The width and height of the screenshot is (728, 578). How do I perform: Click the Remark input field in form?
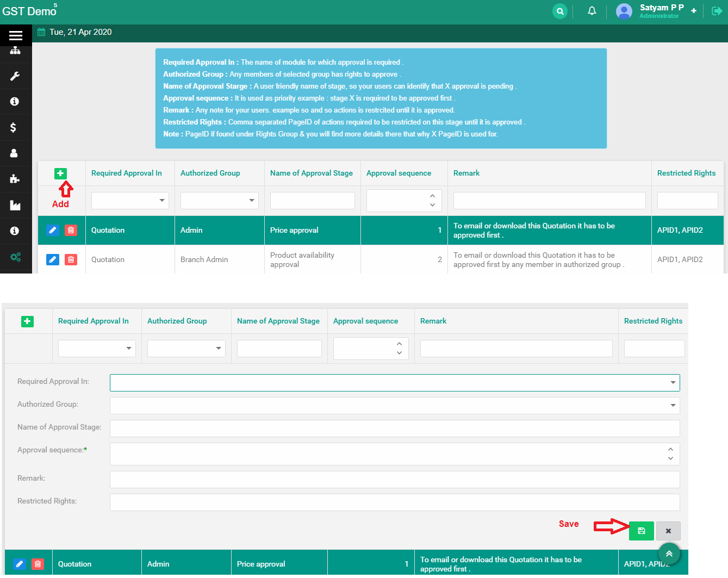(395, 480)
